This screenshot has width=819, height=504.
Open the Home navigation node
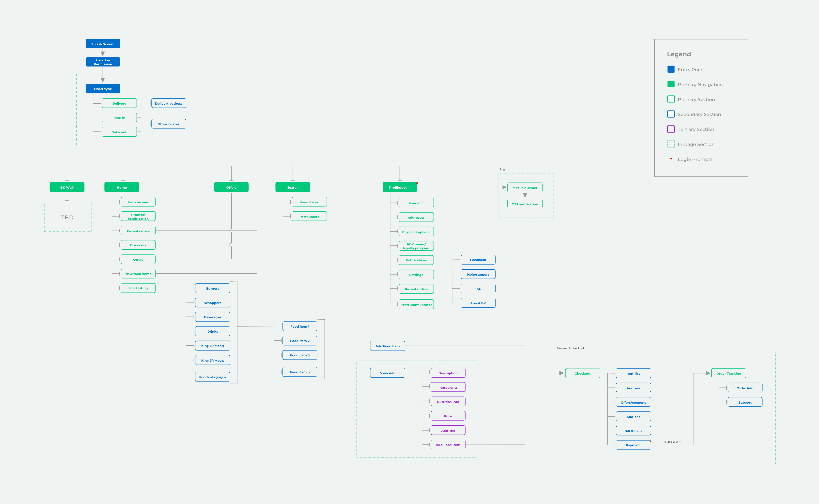(122, 187)
